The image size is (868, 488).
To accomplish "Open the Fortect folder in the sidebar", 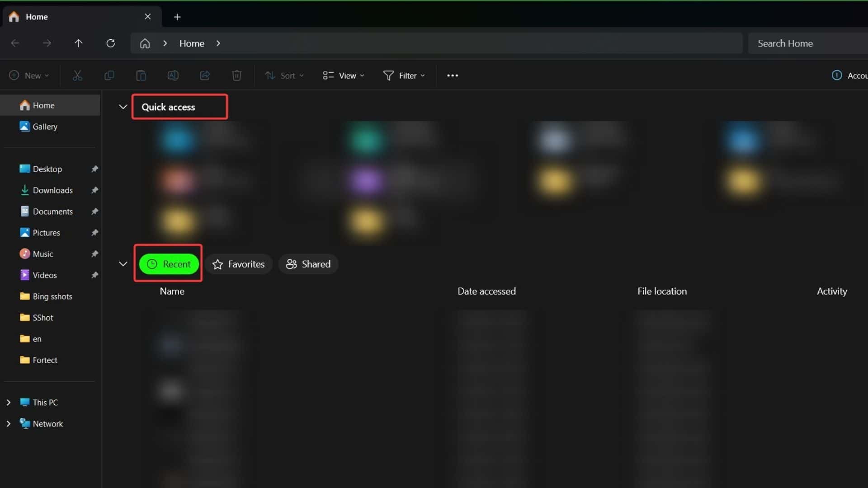I will click(x=45, y=360).
